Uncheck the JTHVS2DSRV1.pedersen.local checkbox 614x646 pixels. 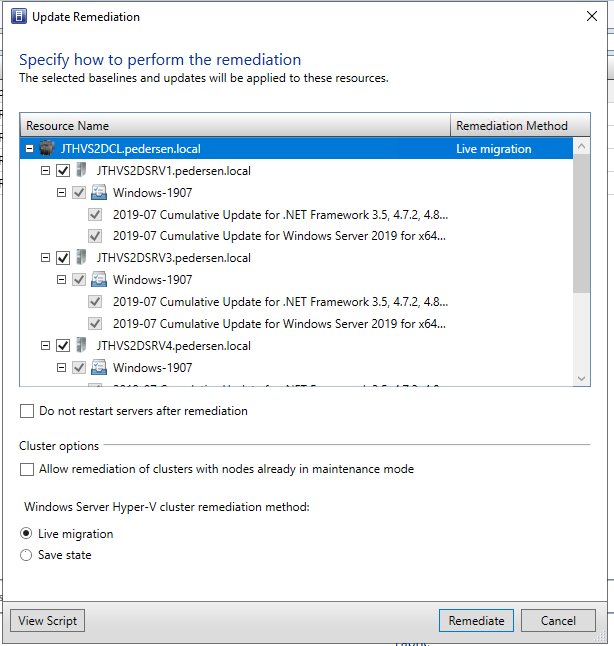click(x=63, y=171)
